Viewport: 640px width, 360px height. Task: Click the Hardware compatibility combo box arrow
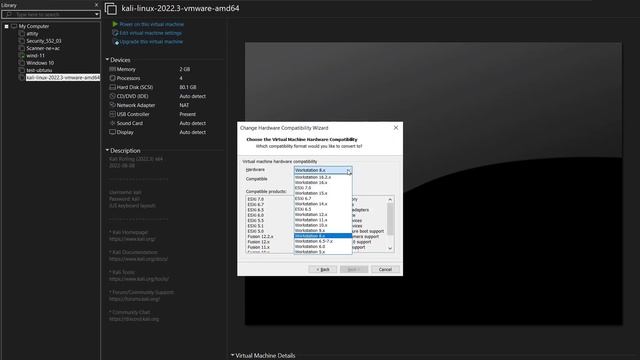[348, 170]
